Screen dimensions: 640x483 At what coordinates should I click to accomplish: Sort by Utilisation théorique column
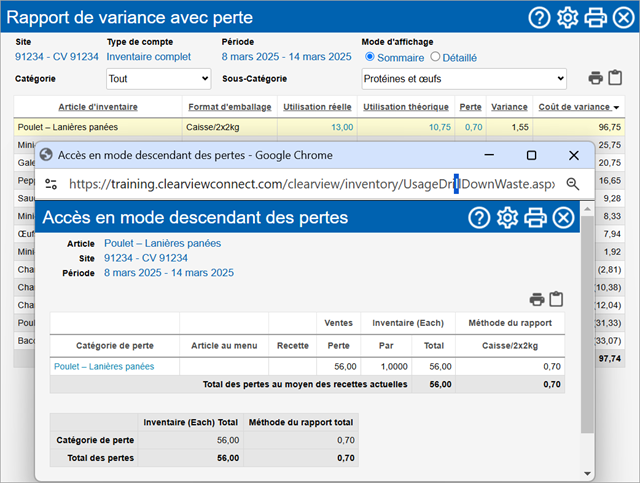tap(406, 107)
